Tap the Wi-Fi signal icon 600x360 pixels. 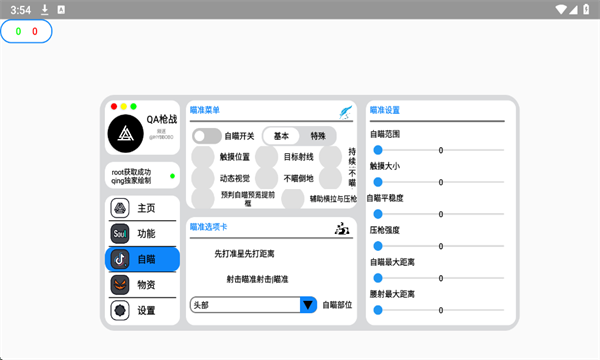pyautogui.click(x=561, y=9)
